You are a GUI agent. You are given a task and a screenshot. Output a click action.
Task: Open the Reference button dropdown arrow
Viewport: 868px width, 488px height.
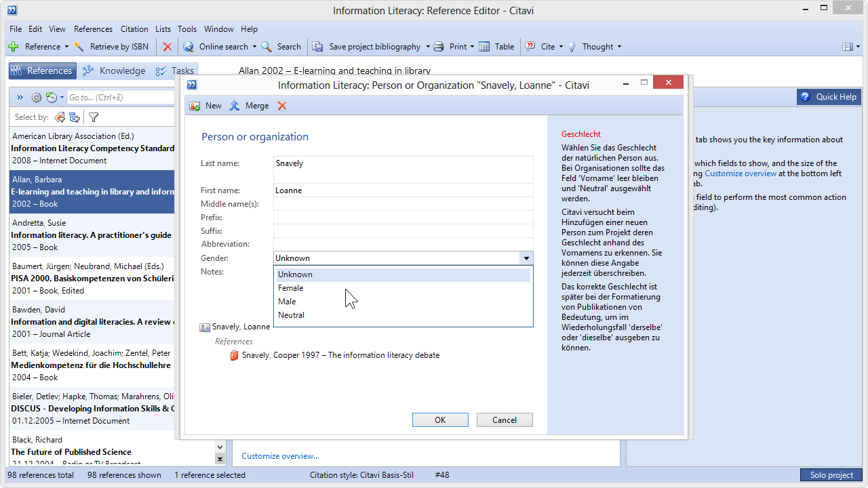click(66, 47)
